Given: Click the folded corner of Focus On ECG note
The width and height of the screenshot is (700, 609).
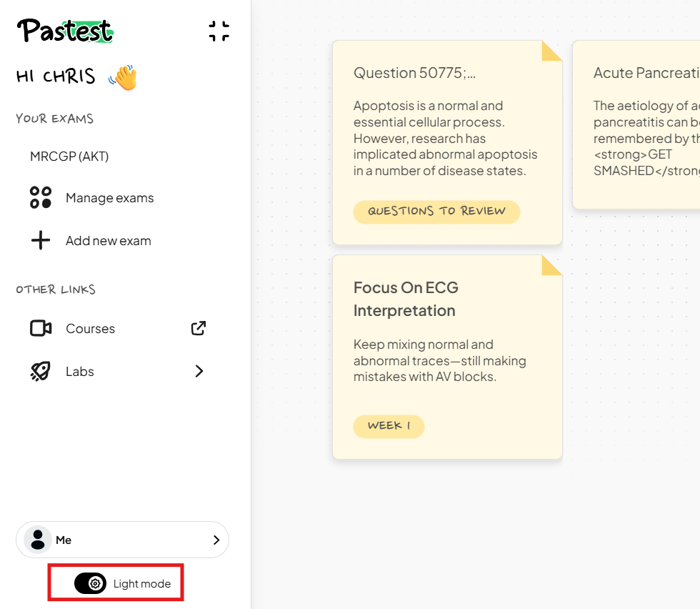Looking at the screenshot, I should [551, 265].
